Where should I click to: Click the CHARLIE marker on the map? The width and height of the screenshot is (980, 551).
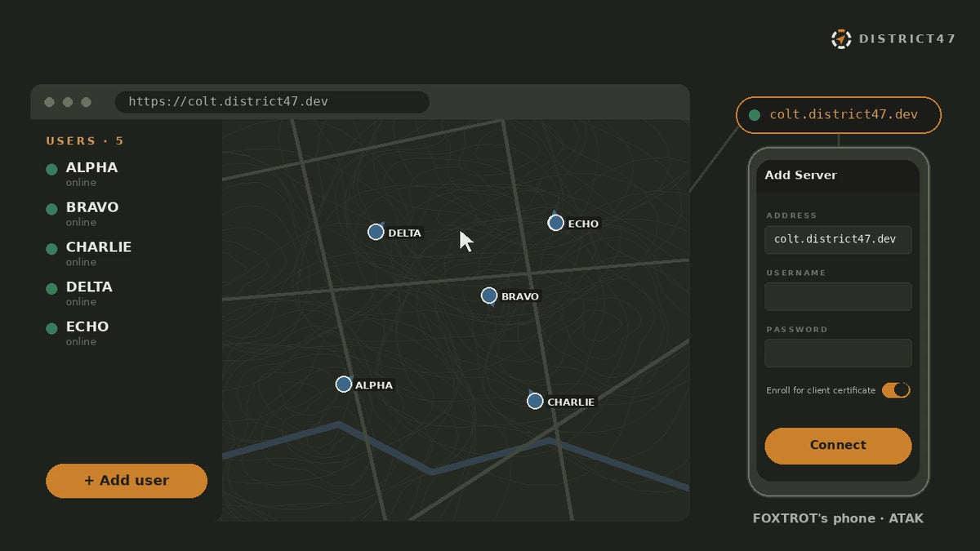click(x=535, y=401)
